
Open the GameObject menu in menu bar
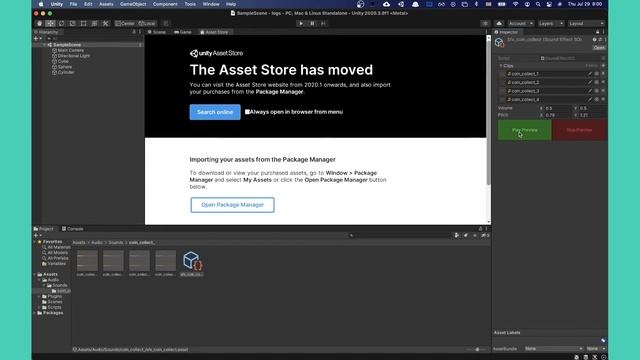point(133,4)
